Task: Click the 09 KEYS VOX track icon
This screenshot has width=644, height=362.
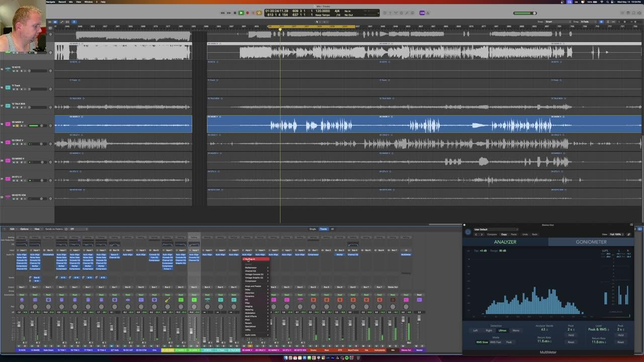Action: [8, 197]
